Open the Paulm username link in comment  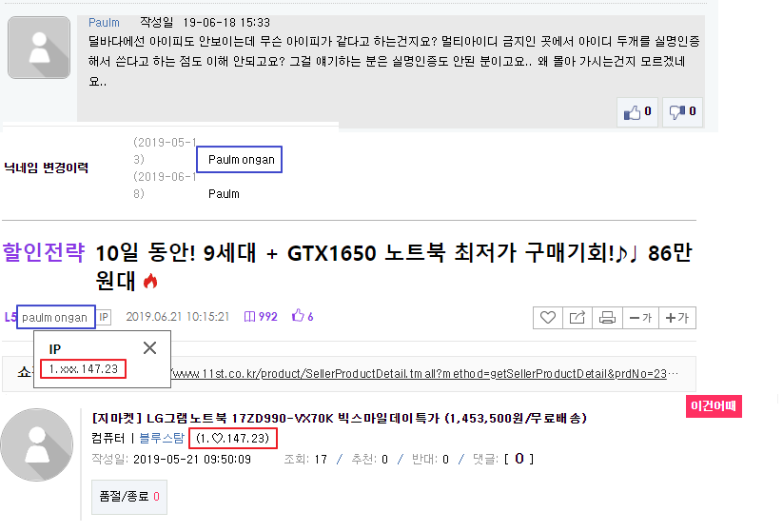(x=104, y=23)
